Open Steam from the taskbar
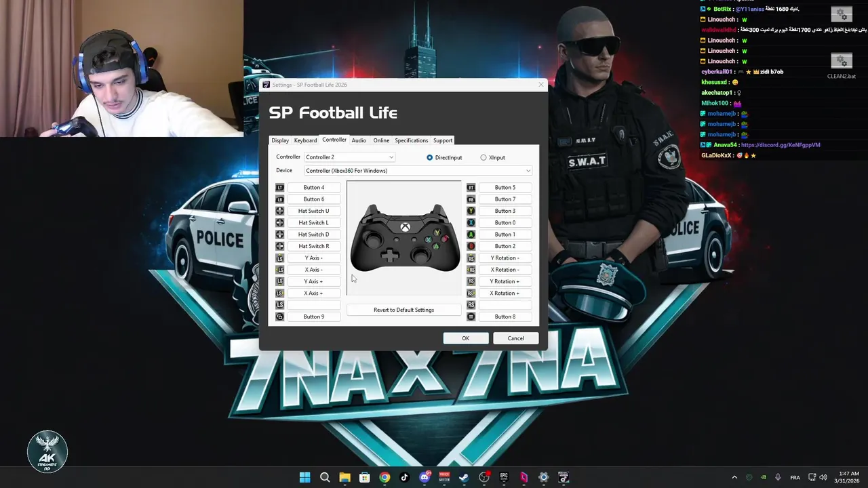Viewport: 868px width, 488px height. pos(464,477)
